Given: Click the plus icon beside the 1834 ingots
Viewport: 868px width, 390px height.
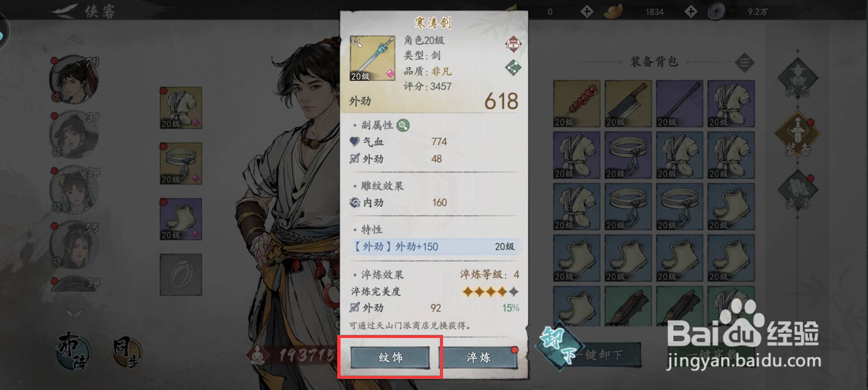Looking at the screenshot, I should 691,11.
